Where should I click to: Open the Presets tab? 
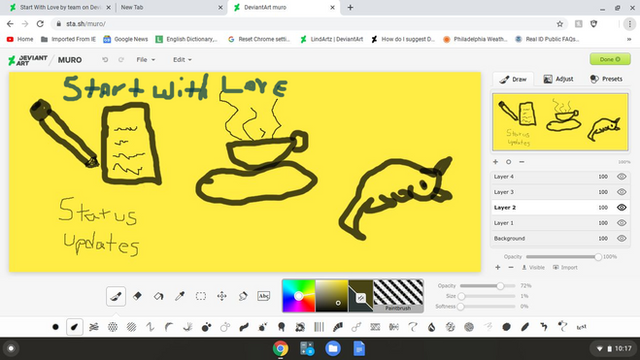pos(606,79)
